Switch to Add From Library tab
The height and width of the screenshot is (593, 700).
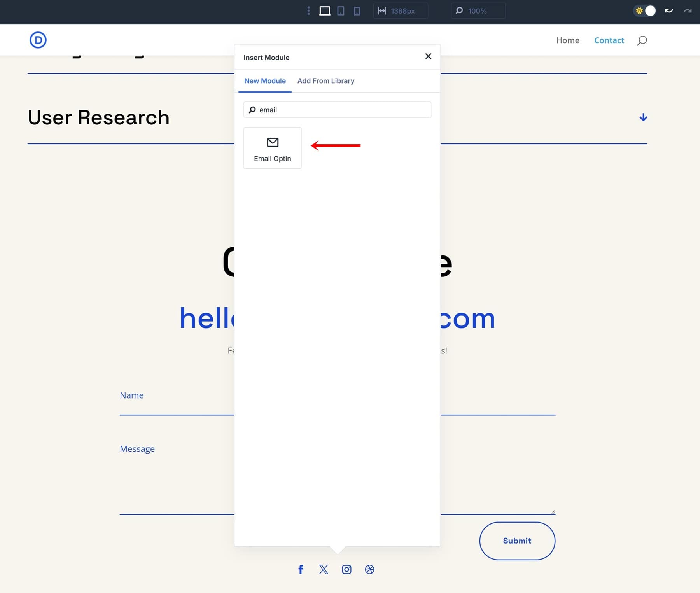pos(326,81)
